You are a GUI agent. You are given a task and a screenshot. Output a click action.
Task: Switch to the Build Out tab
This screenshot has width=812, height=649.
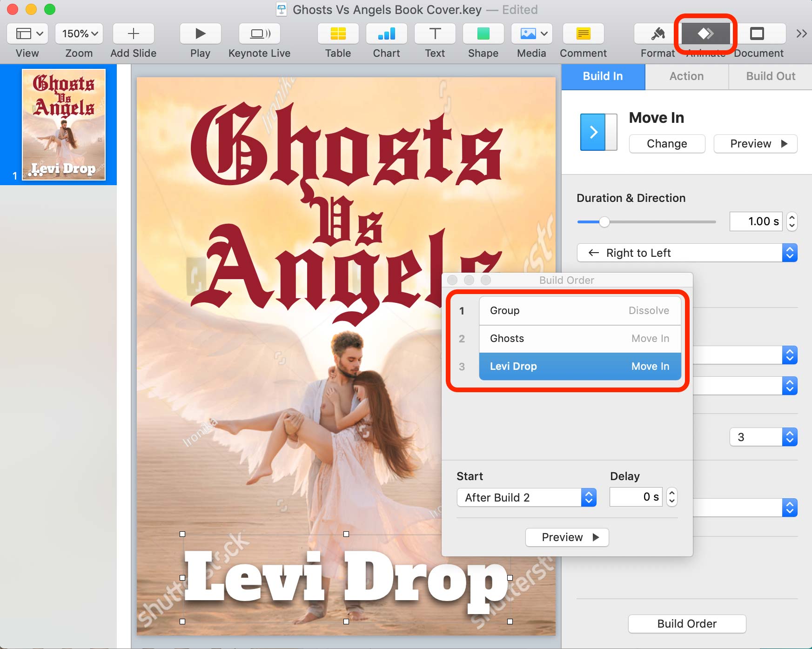771,76
